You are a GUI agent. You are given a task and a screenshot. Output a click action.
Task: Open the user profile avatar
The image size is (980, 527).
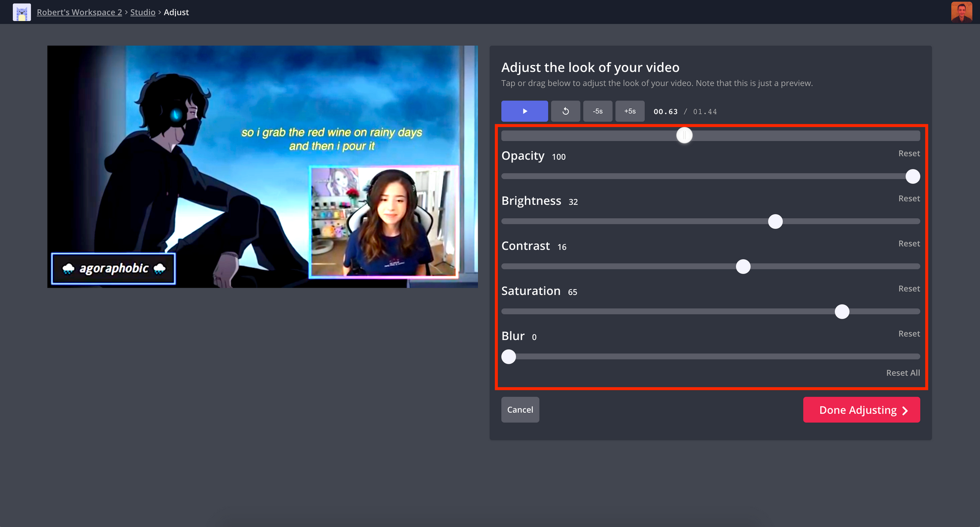pos(961,12)
